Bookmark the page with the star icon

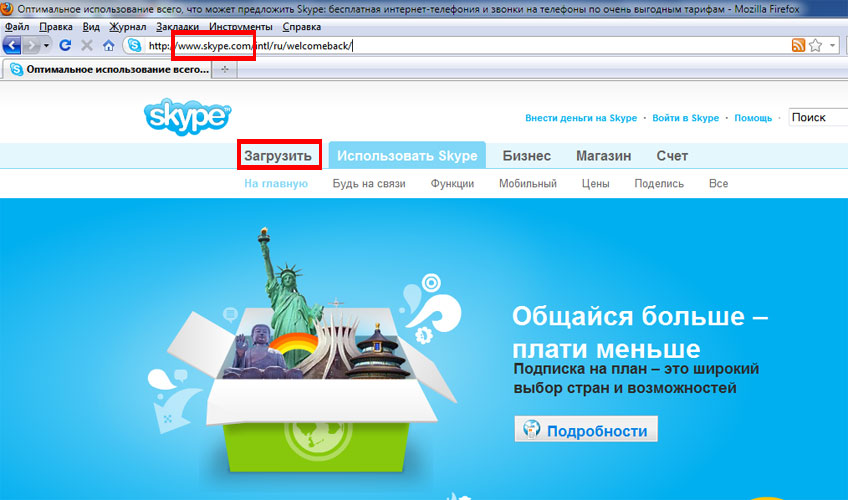(816, 45)
